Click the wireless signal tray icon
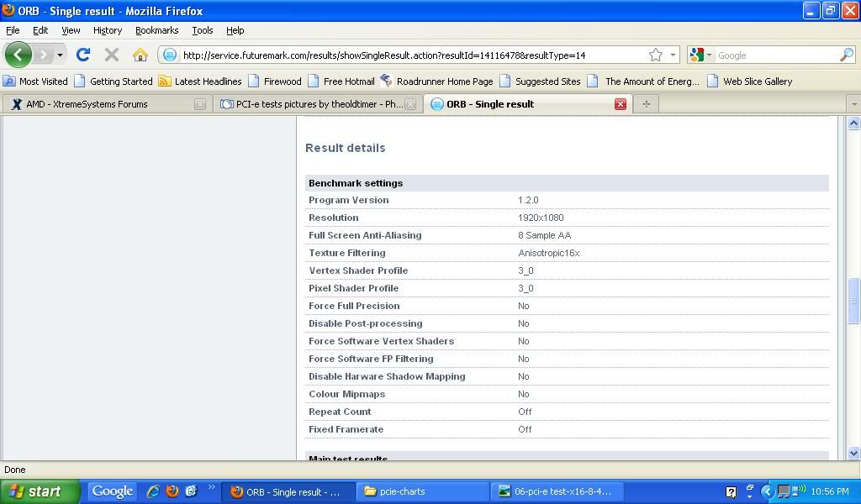The height and width of the screenshot is (504, 861). coord(798,491)
